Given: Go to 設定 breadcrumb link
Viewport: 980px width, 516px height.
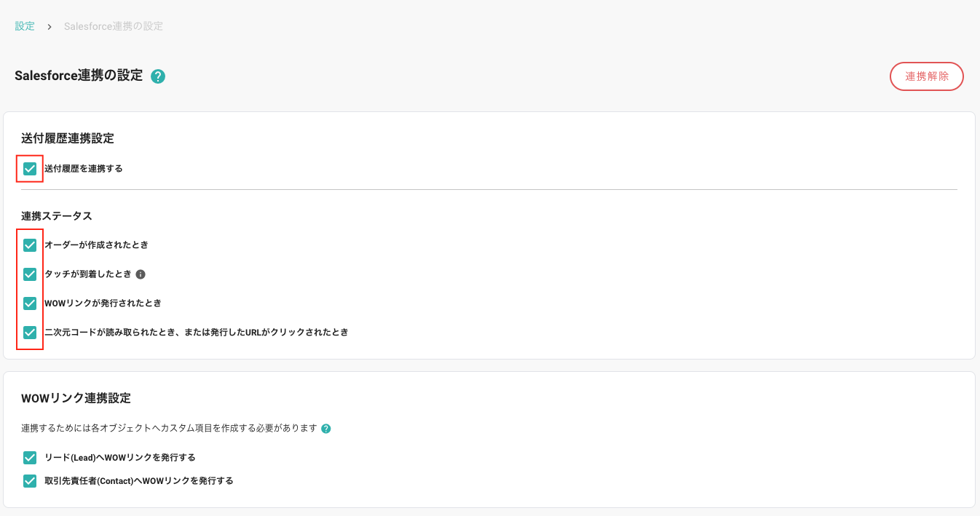Looking at the screenshot, I should coord(25,26).
